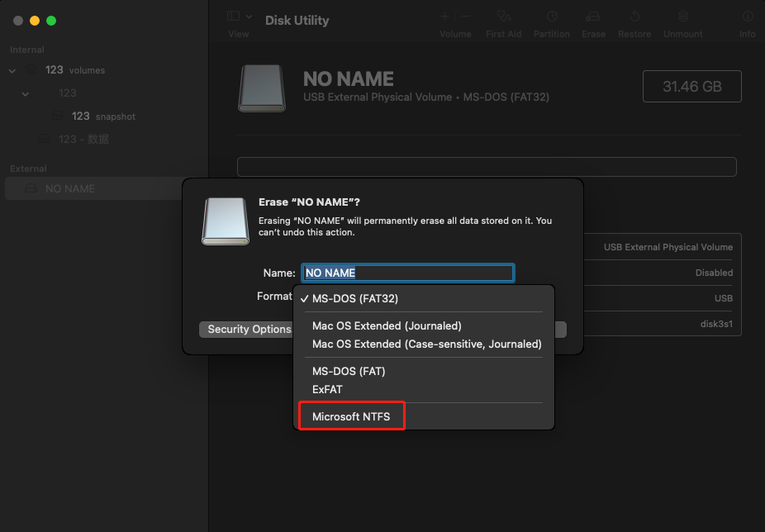This screenshot has width=765, height=532.
Task: Click the View sidebar icon in toolbar
Action: point(233,16)
